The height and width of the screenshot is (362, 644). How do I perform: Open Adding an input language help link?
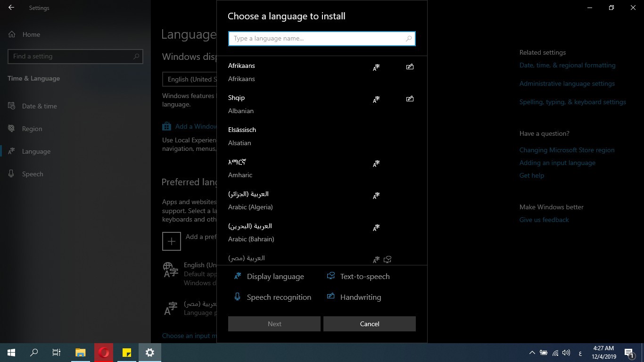pos(557,163)
